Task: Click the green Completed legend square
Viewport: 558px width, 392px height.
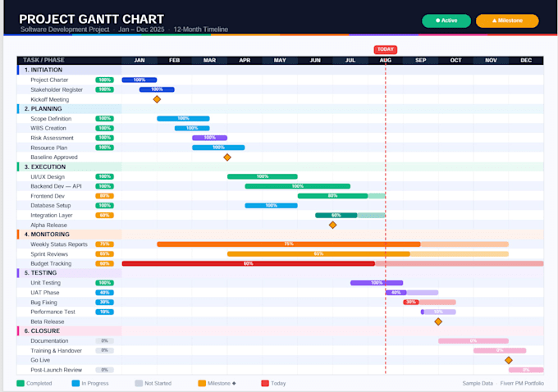Action: (21, 383)
